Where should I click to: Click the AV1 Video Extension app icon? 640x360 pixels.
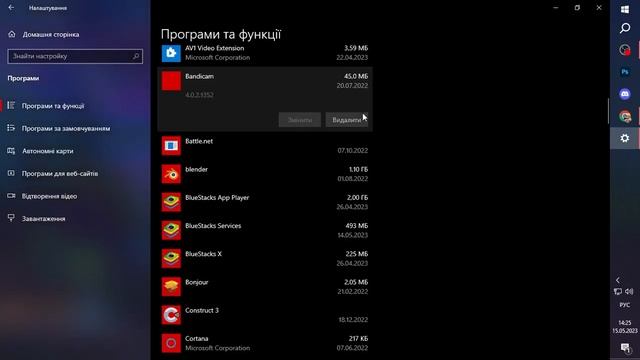(171, 53)
